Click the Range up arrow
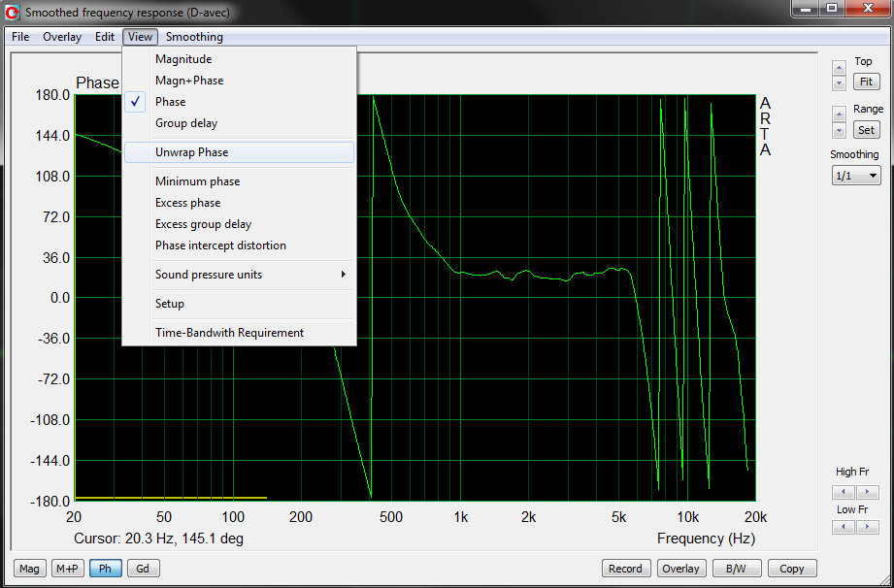894x588 pixels. pos(839,114)
